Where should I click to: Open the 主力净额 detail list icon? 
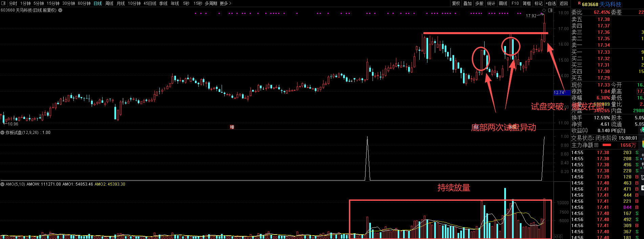(x=596, y=145)
